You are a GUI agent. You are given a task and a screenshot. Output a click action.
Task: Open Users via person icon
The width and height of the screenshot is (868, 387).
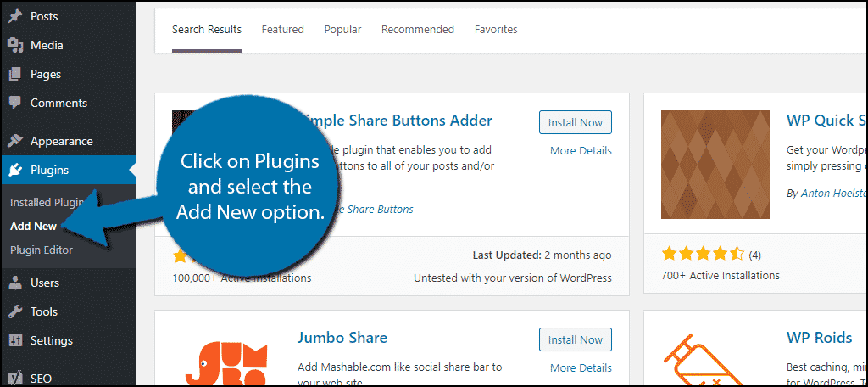(x=15, y=283)
